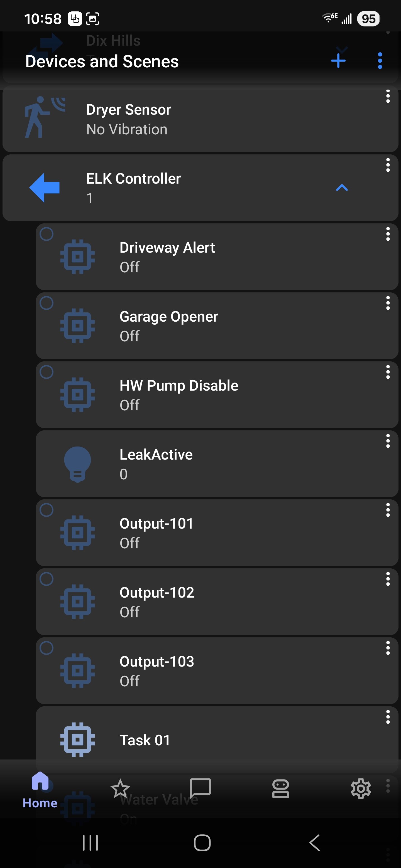This screenshot has width=401, height=868.
Task: Open the Favorites star tab
Action: 120,788
